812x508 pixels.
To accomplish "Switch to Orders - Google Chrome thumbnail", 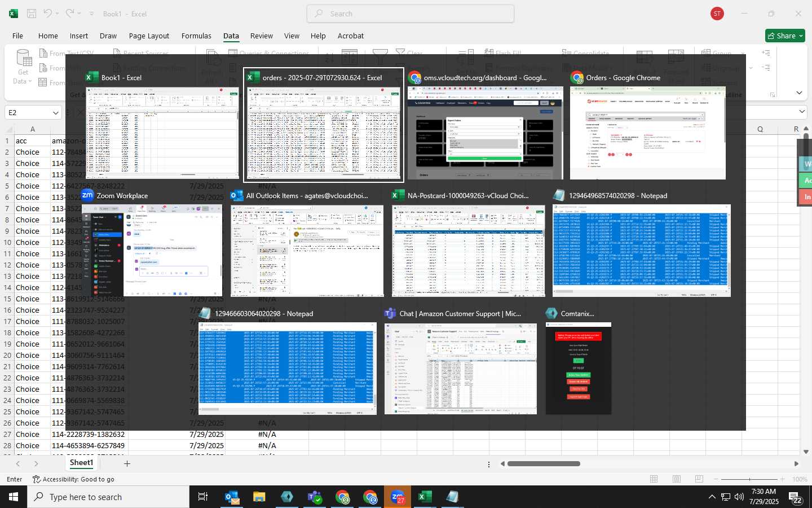I will 648,125.
